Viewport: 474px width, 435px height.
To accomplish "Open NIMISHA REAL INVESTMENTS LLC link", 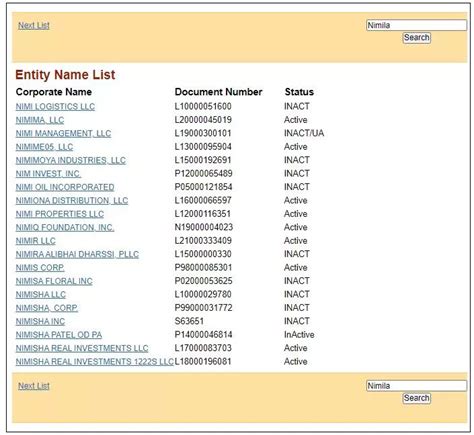I will [x=82, y=348].
